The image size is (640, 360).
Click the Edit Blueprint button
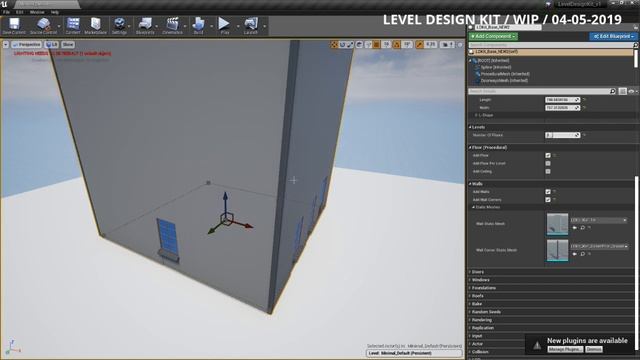(613, 36)
